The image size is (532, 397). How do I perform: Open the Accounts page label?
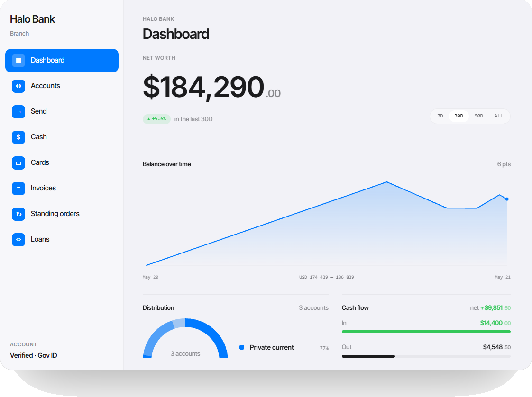46,86
